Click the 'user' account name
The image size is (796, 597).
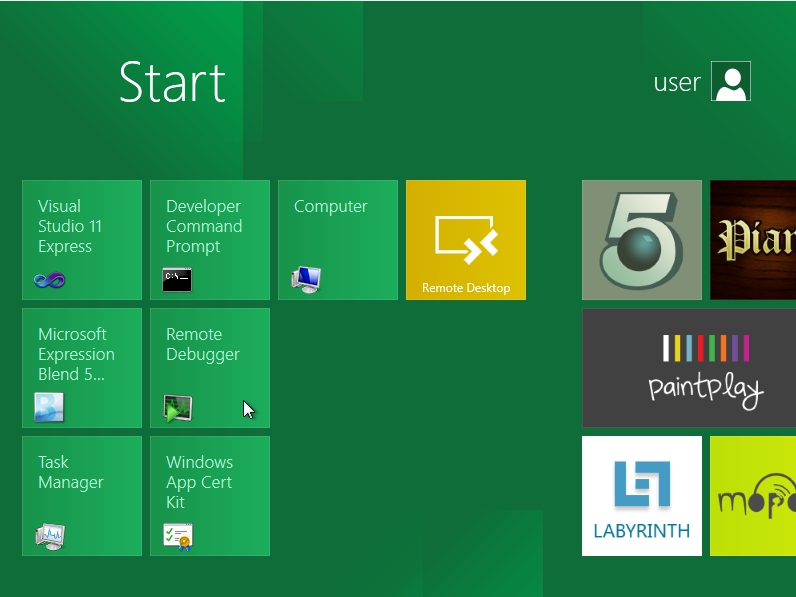point(677,83)
